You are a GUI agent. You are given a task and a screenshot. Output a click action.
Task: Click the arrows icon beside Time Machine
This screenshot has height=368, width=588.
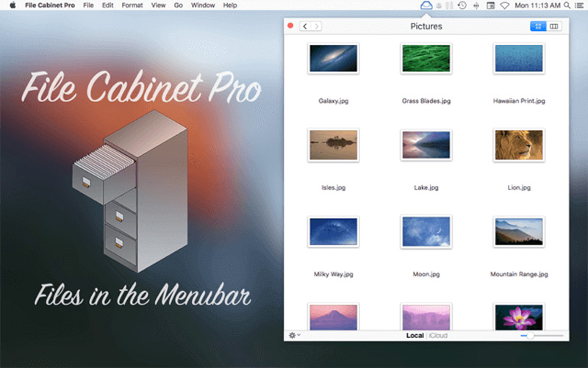(476, 5)
